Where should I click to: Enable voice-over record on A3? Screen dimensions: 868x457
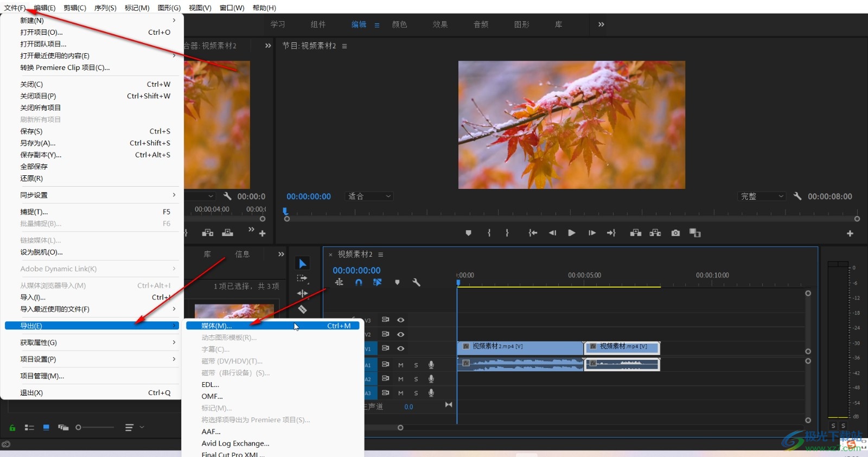click(x=431, y=393)
